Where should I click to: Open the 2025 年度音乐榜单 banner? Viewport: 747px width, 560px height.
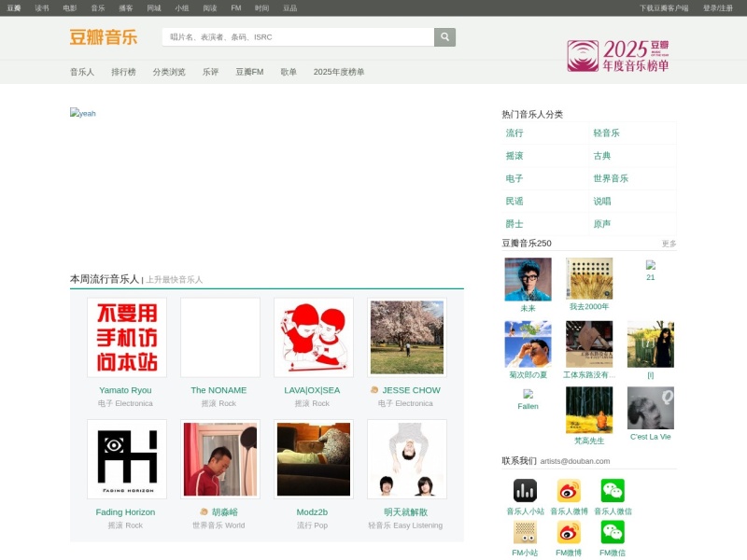(618, 56)
